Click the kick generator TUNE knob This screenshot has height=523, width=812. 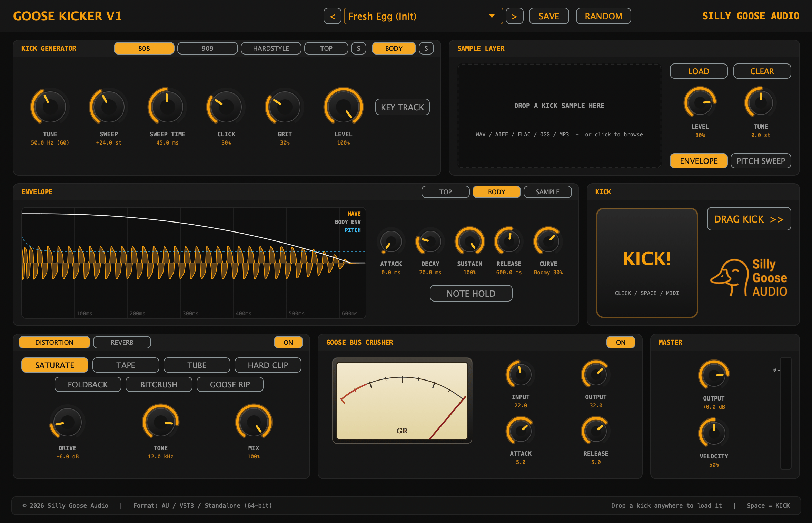point(50,107)
